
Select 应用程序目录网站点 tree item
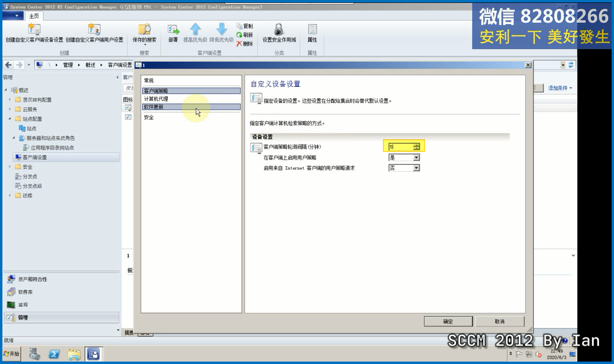(52, 148)
